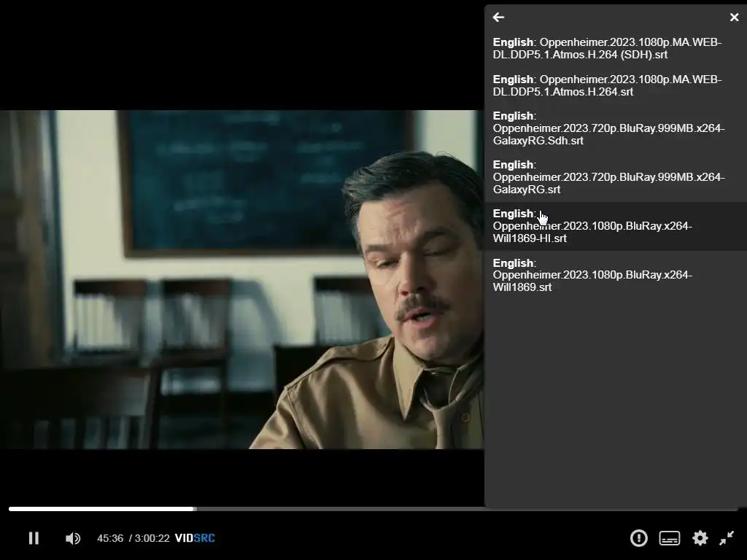Image resolution: width=747 pixels, height=560 pixels.
Task: Mute the volume speaker icon
Action: (x=73, y=538)
